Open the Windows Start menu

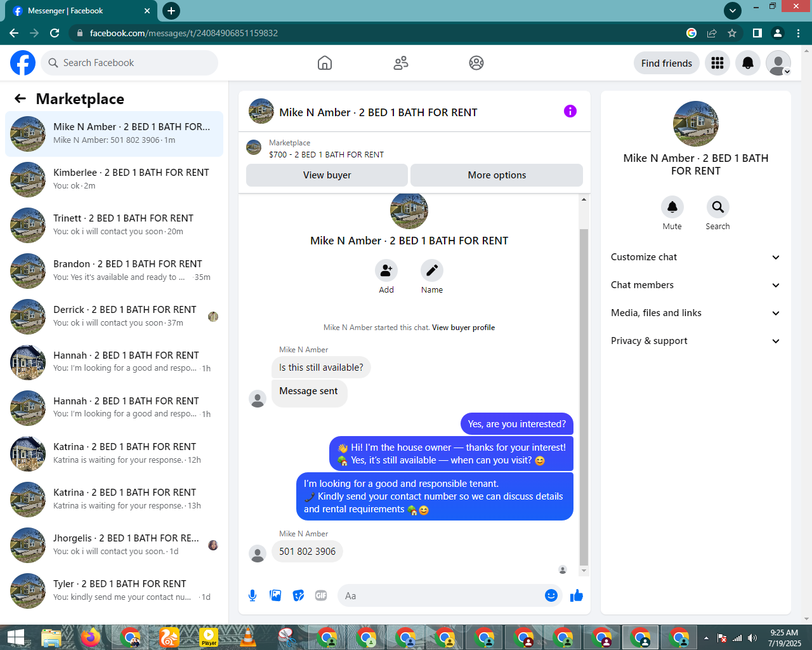point(15,637)
